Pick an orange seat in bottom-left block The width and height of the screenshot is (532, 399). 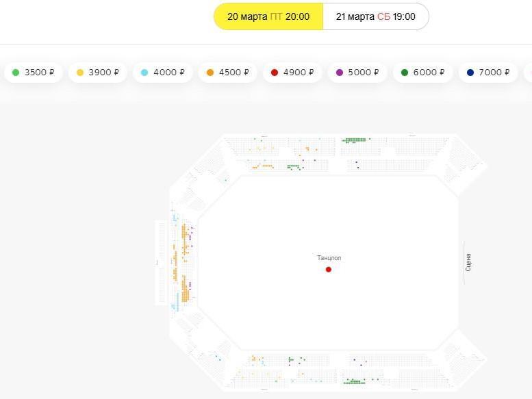(253, 358)
